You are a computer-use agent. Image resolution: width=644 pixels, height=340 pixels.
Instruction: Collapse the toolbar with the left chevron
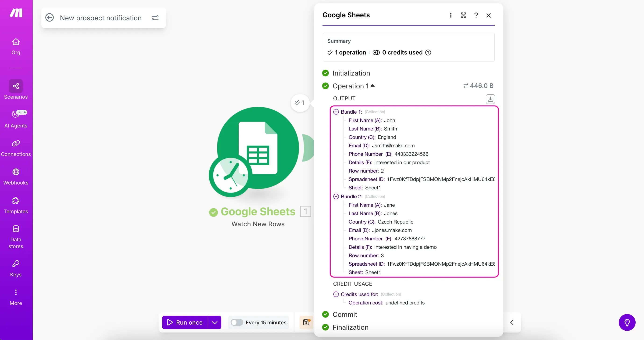coord(512,322)
